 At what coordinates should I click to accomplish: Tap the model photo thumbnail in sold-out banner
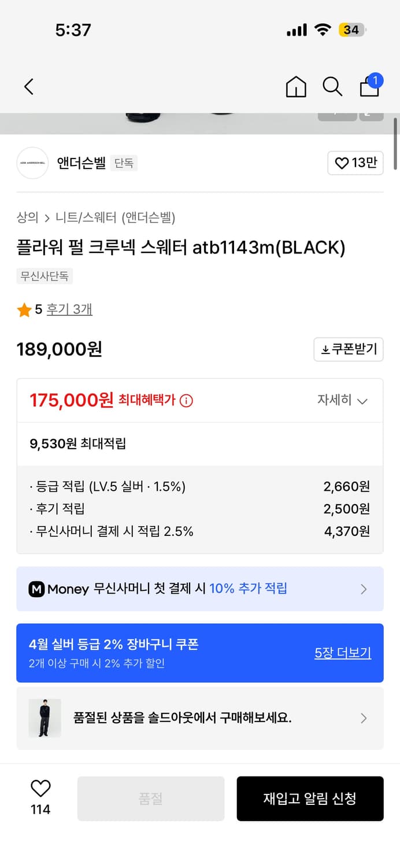(x=45, y=718)
